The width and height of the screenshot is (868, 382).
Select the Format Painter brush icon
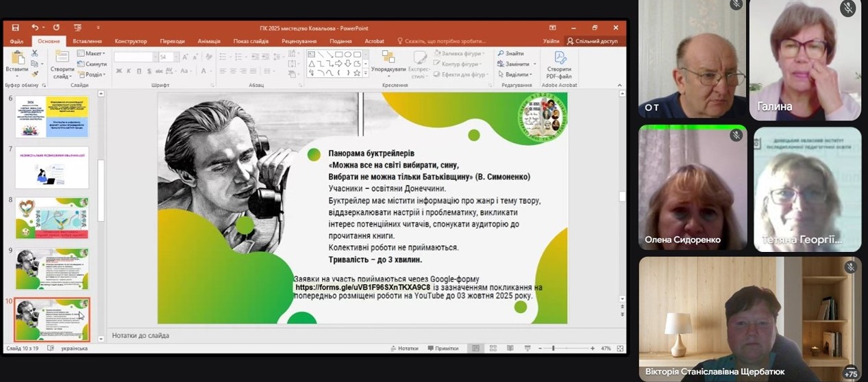pos(35,75)
